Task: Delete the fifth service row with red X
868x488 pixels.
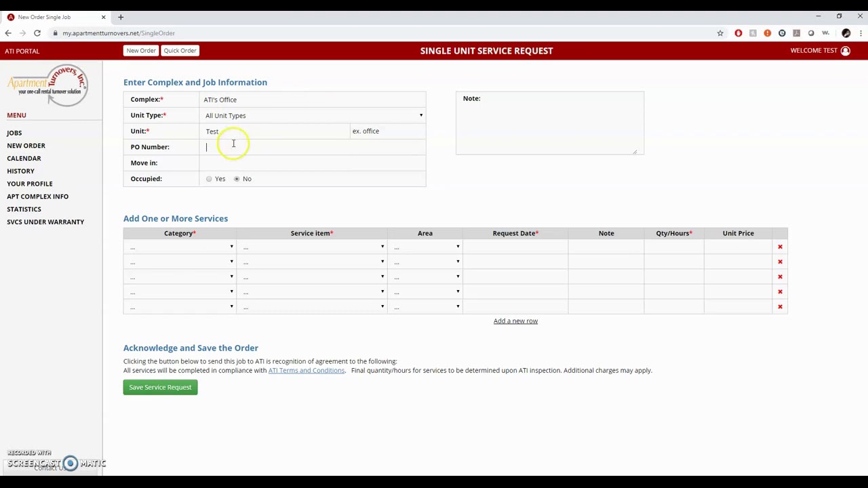Action: coord(780,307)
